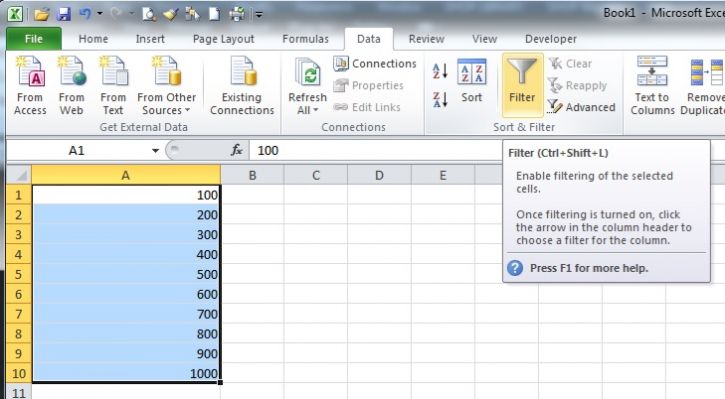Sort selection Z to A descending
725x399 pixels.
(440, 99)
